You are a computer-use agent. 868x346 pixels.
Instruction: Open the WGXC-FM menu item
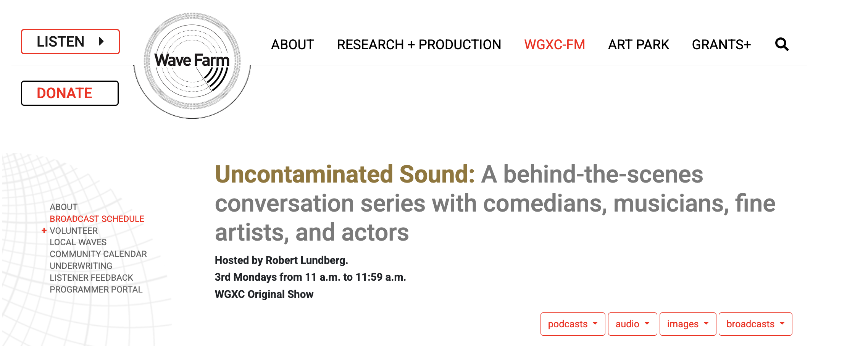pos(554,45)
